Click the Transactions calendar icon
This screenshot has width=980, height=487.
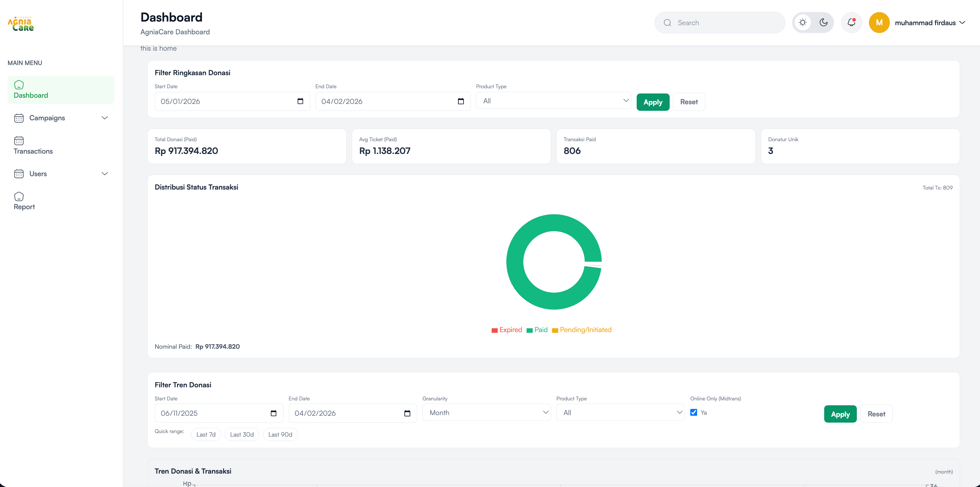click(x=19, y=141)
